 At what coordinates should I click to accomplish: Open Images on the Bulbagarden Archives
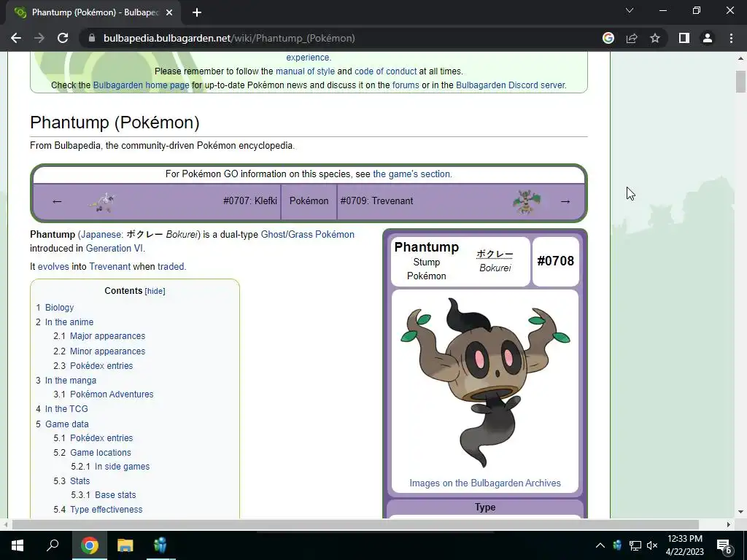click(x=485, y=483)
